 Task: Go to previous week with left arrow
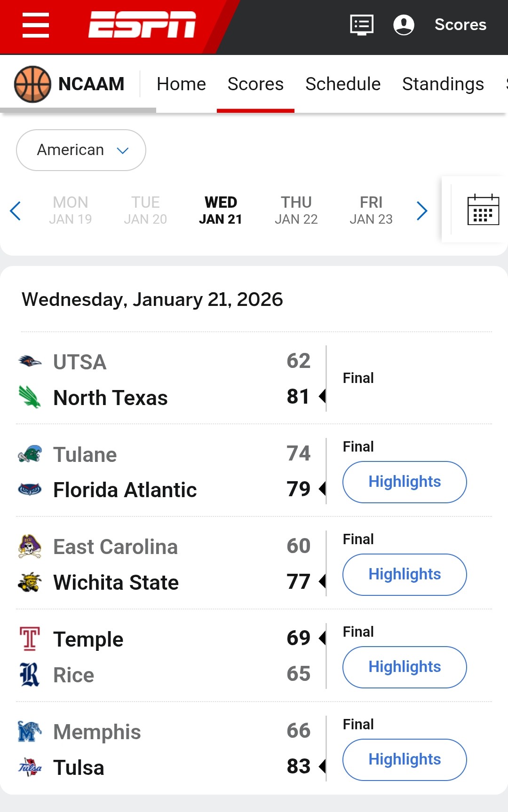[x=16, y=211]
